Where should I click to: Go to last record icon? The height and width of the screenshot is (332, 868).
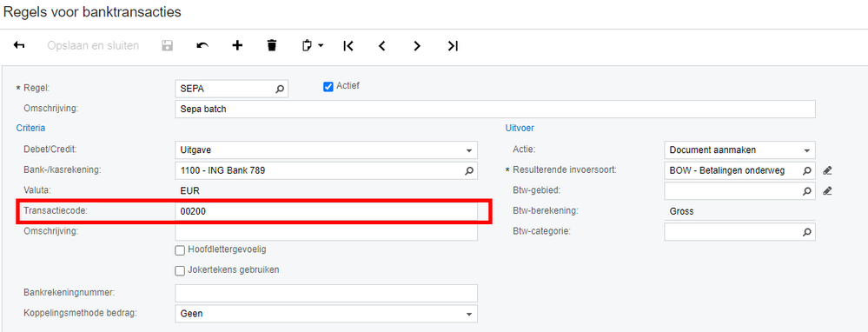(x=453, y=46)
